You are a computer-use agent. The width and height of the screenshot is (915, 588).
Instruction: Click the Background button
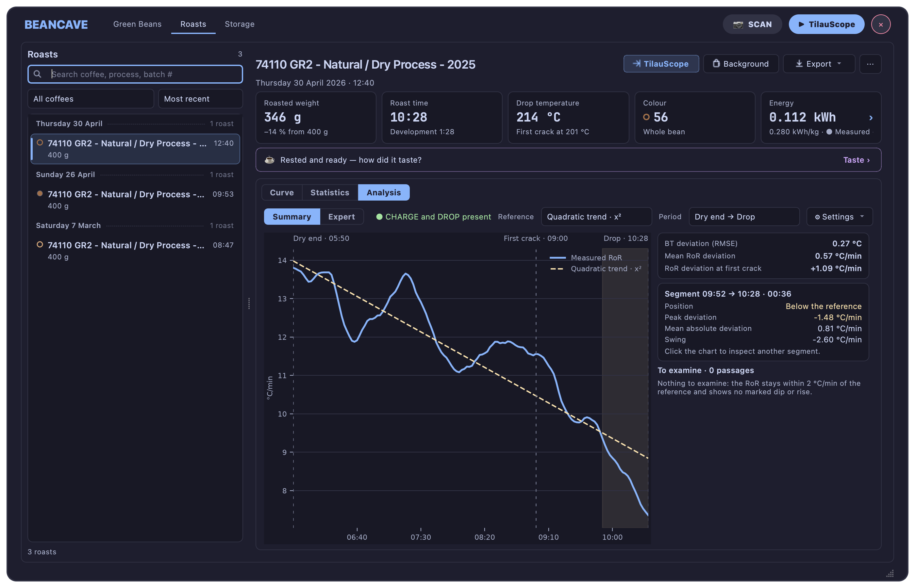coord(740,64)
